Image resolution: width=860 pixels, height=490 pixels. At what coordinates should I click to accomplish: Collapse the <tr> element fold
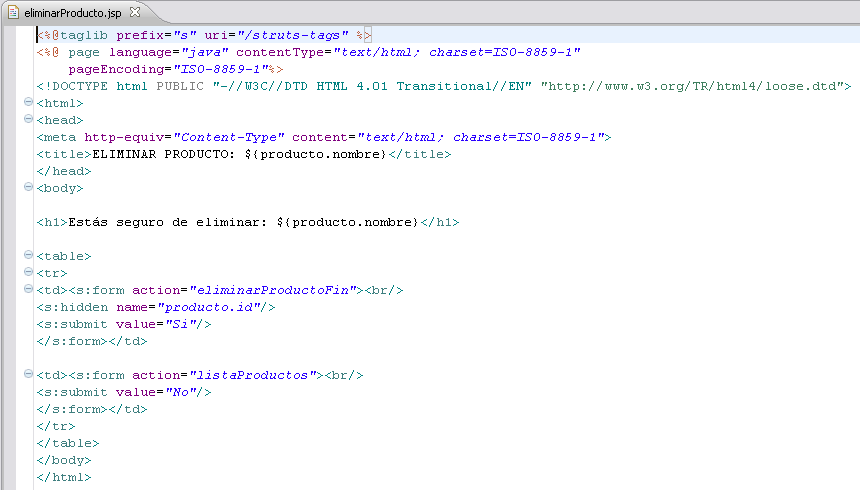(x=29, y=272)
